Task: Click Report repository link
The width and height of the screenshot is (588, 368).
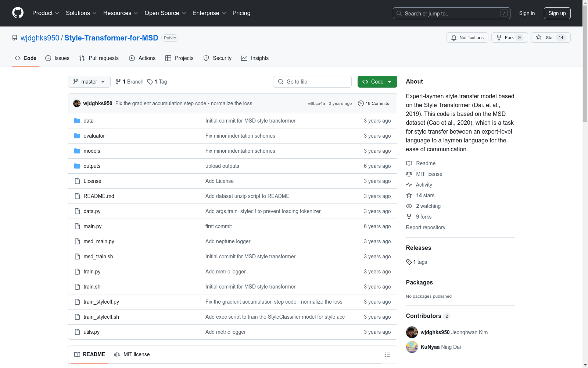Action: (x=426, y=227)
